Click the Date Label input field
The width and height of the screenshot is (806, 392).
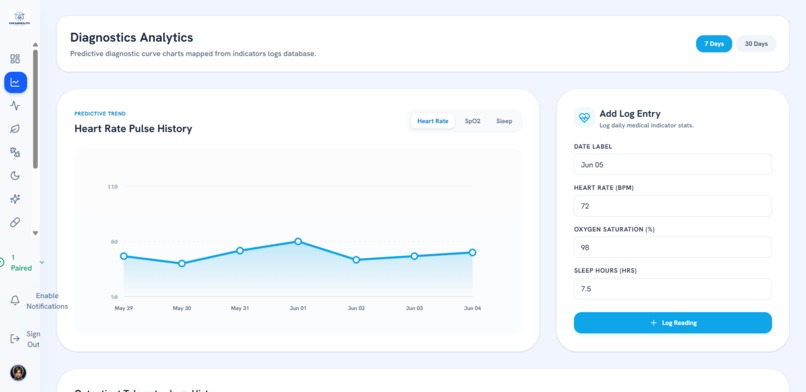pyautogui.click(x=673, y=164)
